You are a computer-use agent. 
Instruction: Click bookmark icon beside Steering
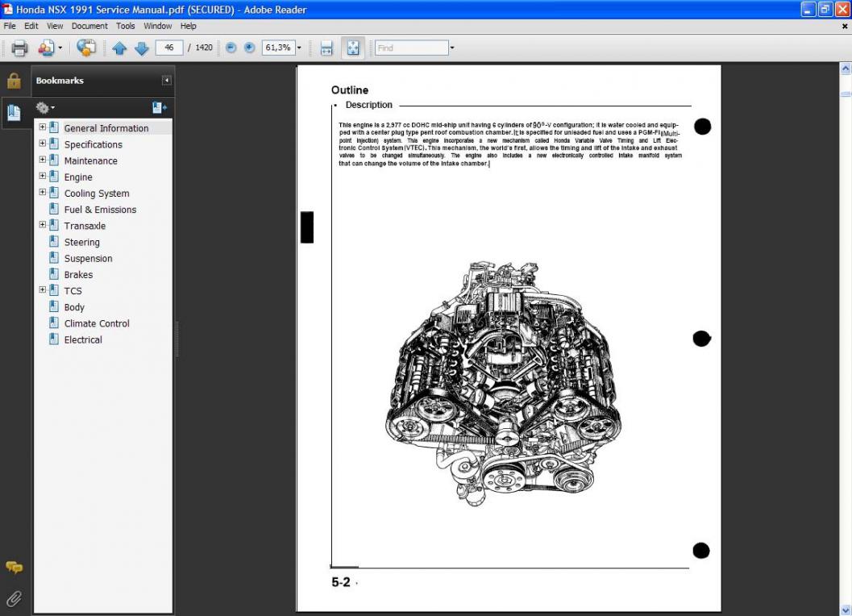[54, 241]
